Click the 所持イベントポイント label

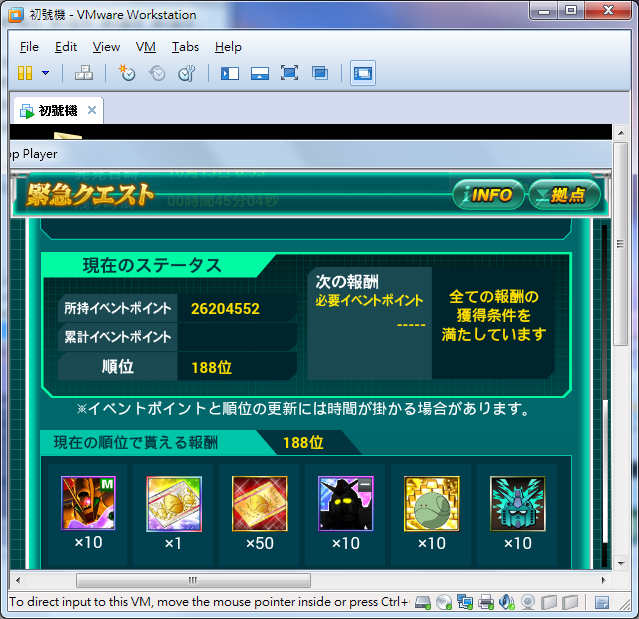(117, 308)
